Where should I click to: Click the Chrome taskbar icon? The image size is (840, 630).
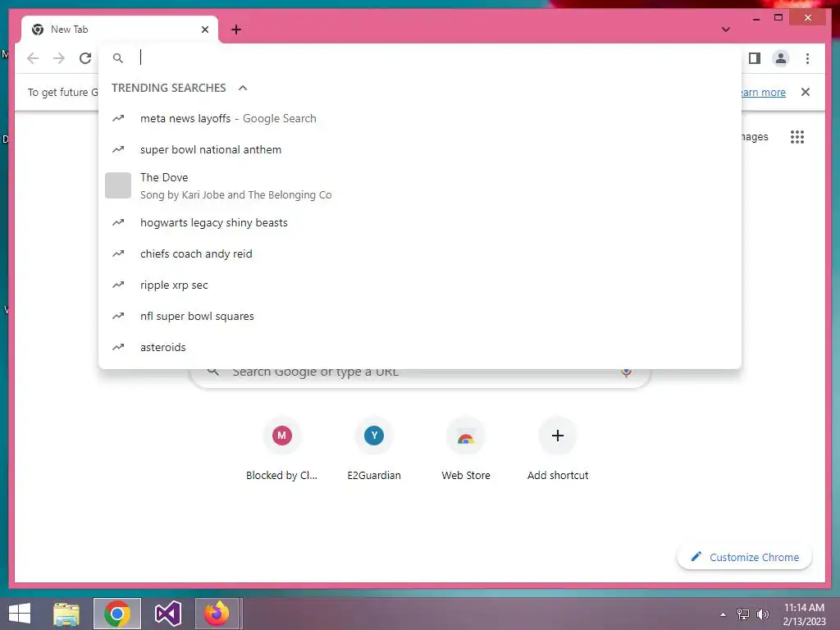(117, 614)
